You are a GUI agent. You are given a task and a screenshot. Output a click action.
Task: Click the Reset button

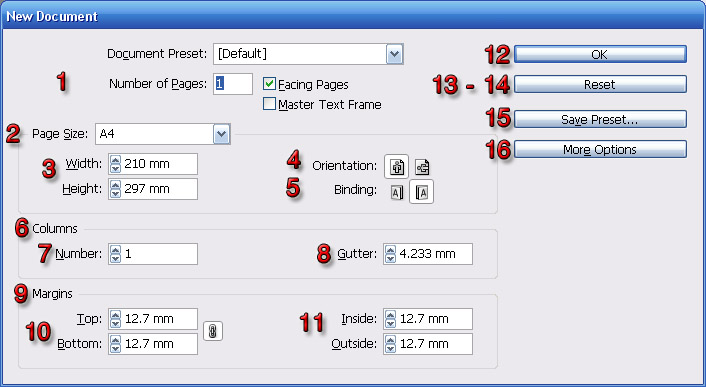(x=600, y=84)
